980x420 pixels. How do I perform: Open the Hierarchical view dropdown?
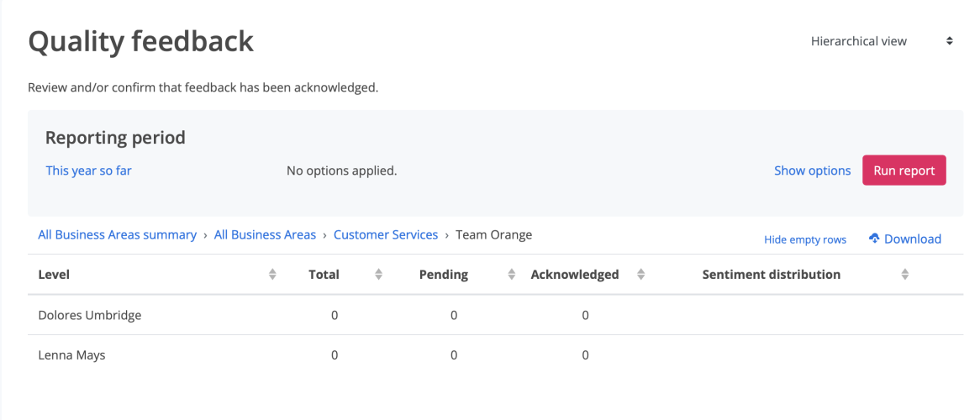858,41
